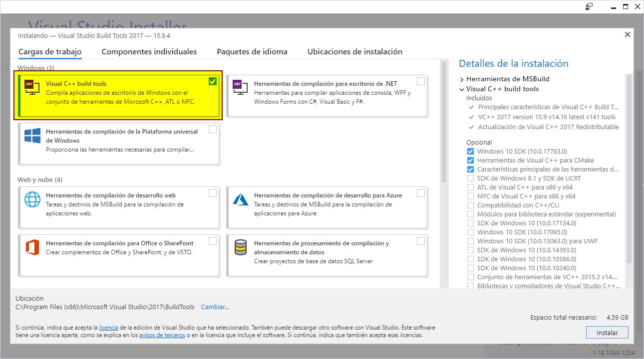This screenshot has height=359, width=644.
Task: Click the Detalles de la instalación heading
Action: (514, 64)
